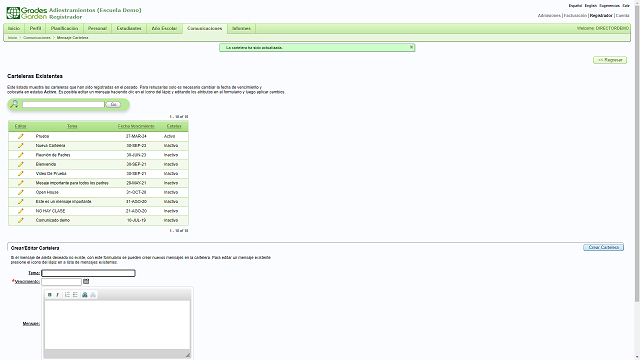Sort by Fecha Vencimiento column header

136,126
